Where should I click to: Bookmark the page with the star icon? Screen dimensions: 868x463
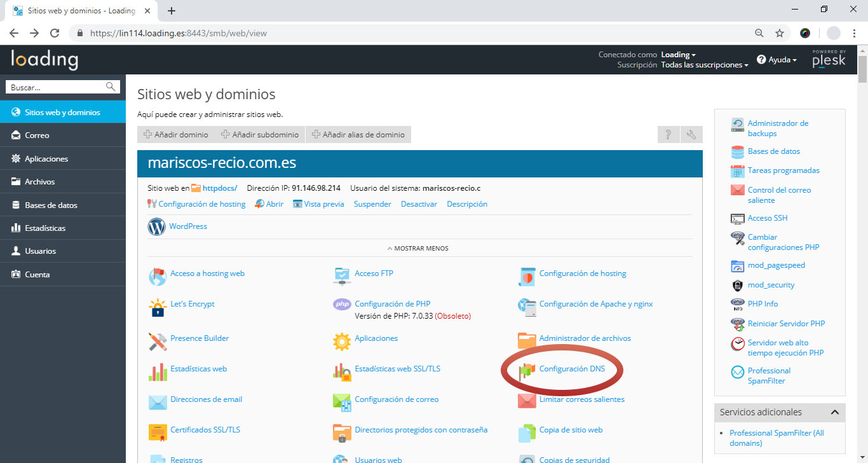coord(780,33)
